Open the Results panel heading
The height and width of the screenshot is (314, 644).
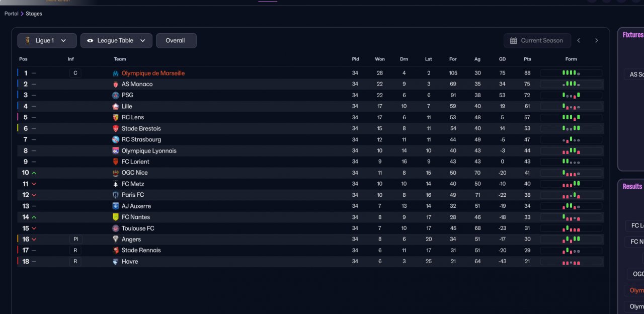pos(632,187)
